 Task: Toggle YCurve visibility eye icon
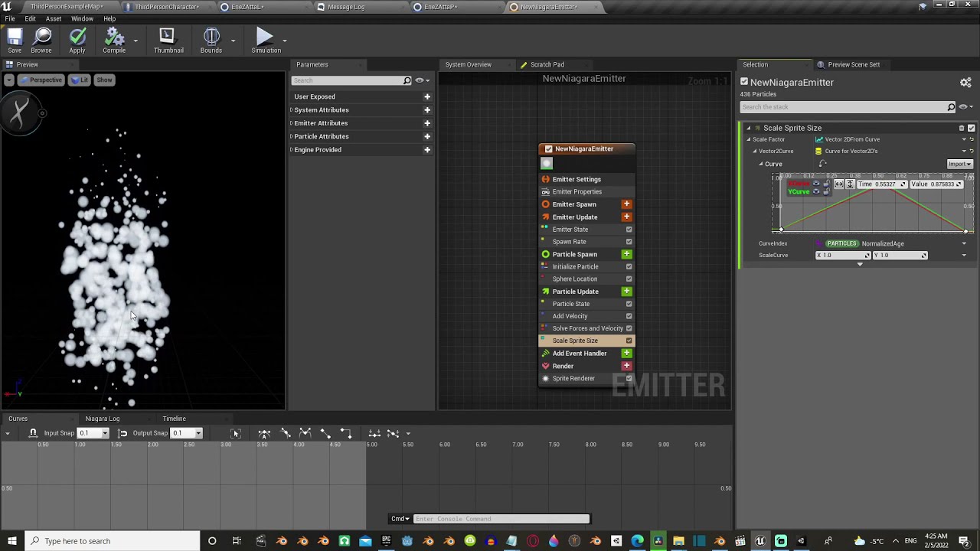tap(816, 192)
